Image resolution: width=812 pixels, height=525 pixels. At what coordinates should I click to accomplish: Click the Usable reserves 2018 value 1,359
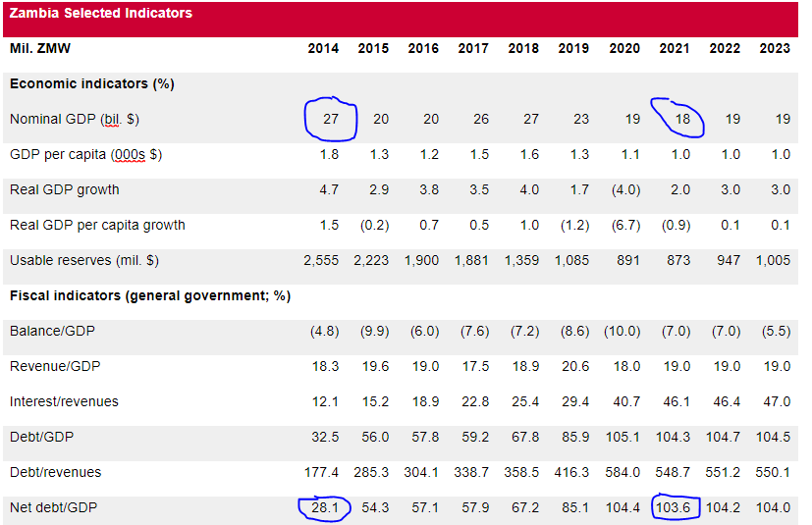pos(521,260)
